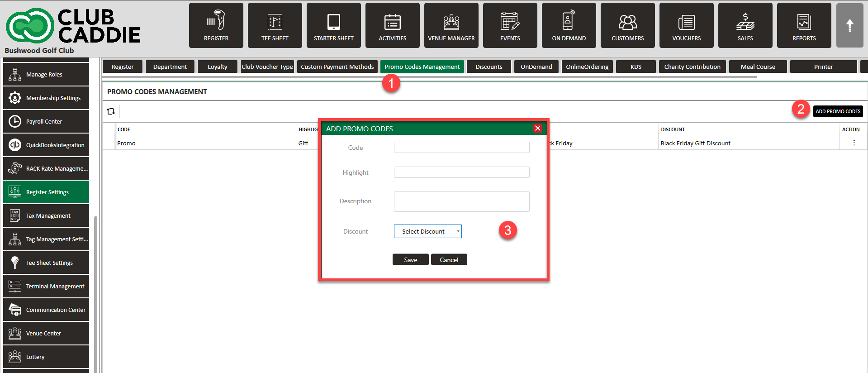The width and height of the screenshot is (868, 373).
Task: Collapse top navigation with the up arrow
Action: click(x=849, y=25)
